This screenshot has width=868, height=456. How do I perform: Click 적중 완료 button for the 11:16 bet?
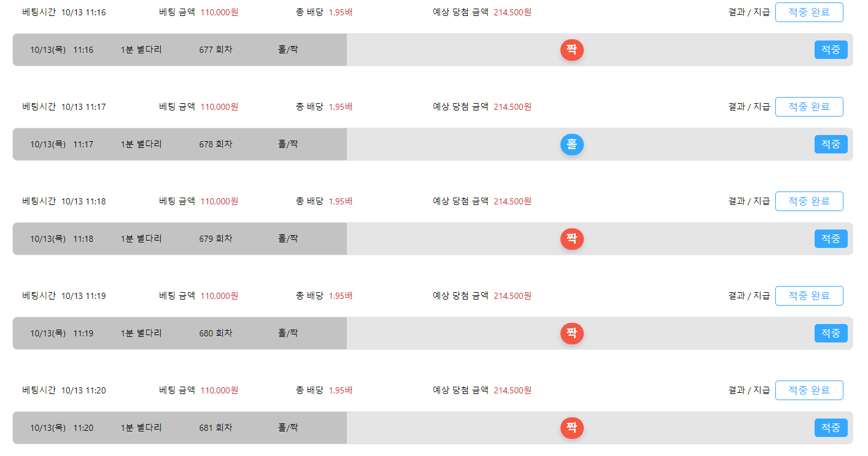click(x=808, y=12)
